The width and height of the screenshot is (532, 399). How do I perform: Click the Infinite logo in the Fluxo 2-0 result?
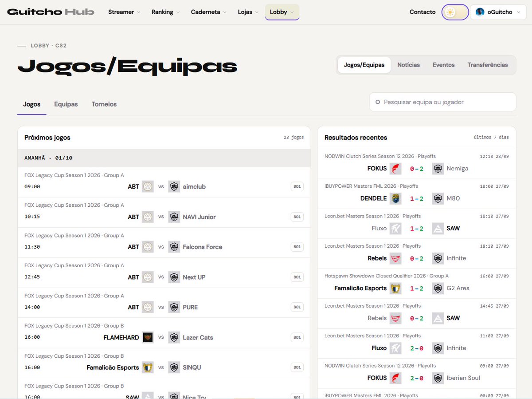[x=438, y=348]
